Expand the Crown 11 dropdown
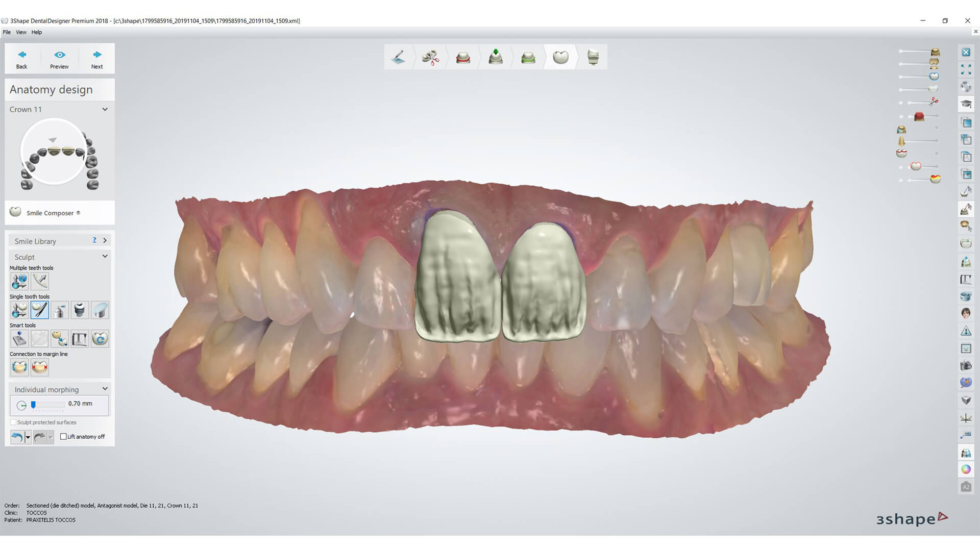This screenshot has width=980, height=551. coord(105,109)
